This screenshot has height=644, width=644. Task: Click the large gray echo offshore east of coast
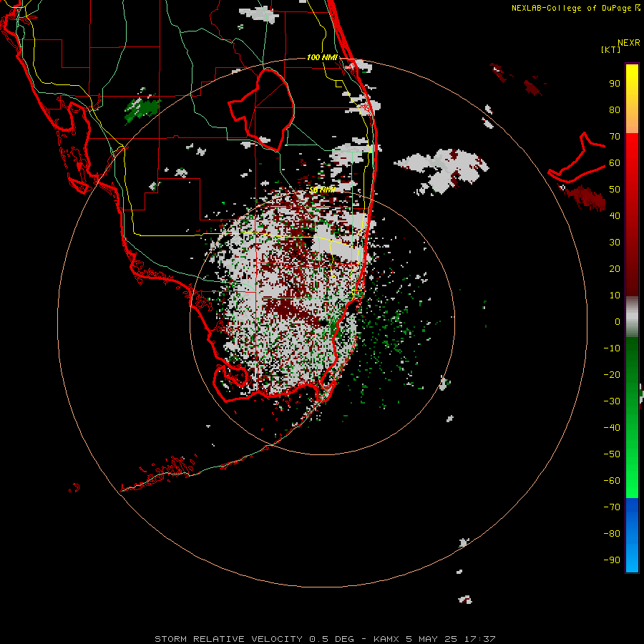442,170
